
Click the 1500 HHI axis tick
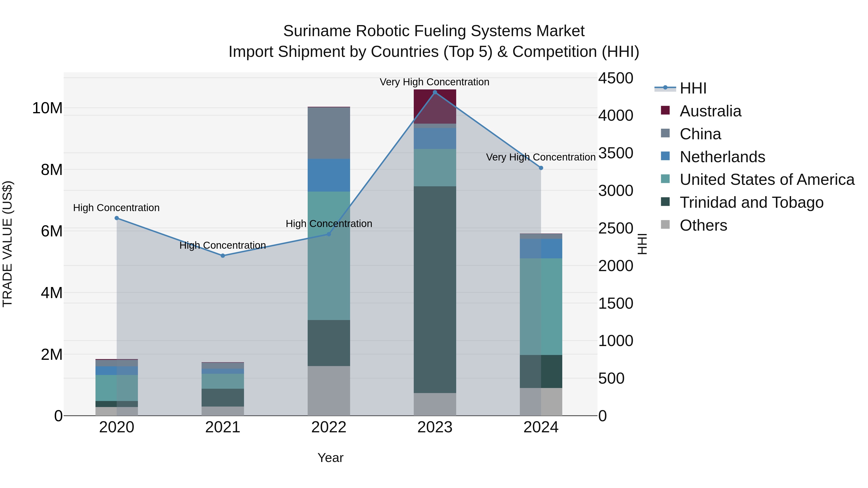(616, 303)
